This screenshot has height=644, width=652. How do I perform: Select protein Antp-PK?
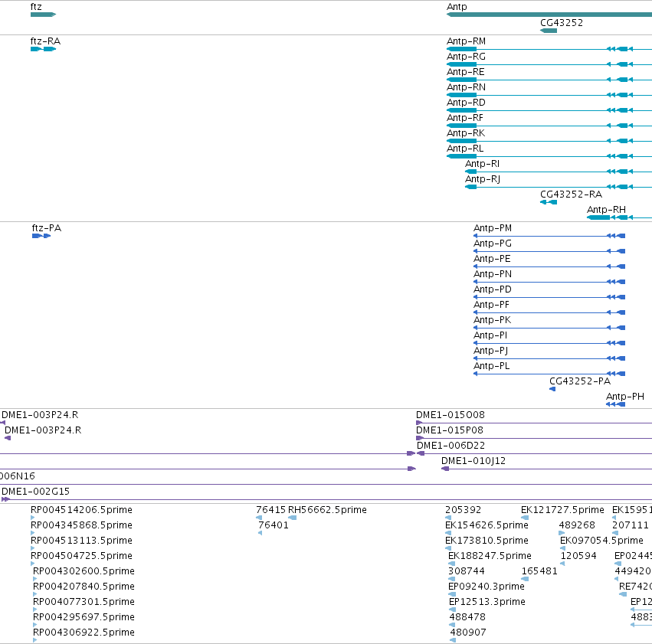(493, 320)
